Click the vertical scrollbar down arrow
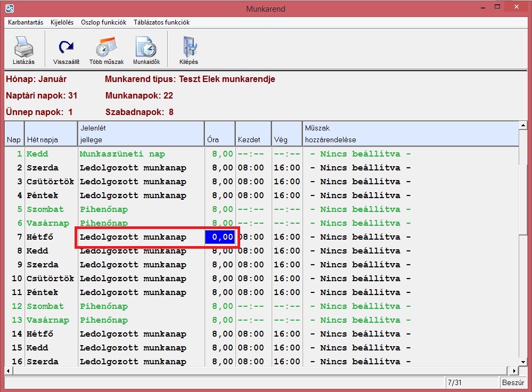Screen dimensions: 532x392 [x=523, y=362]
